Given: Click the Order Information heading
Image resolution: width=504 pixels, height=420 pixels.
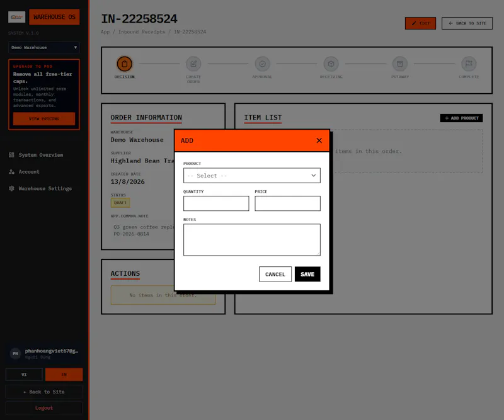Looking at the screenshot, I should [x=146, y=118].
